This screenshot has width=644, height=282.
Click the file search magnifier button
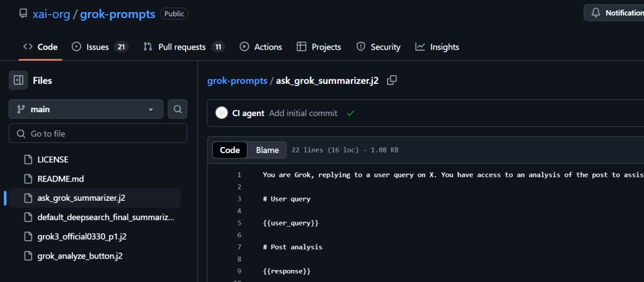tap(177, 109)
